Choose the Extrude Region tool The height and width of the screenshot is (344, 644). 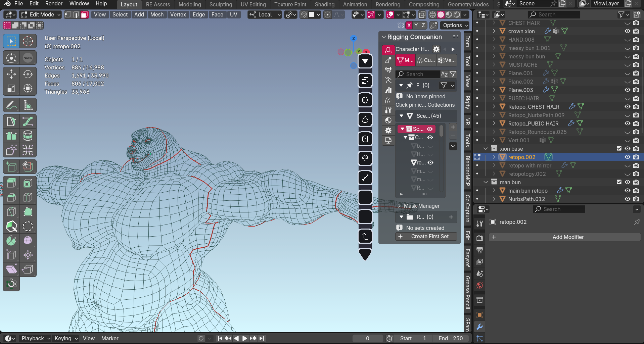[x=11, y=183]
